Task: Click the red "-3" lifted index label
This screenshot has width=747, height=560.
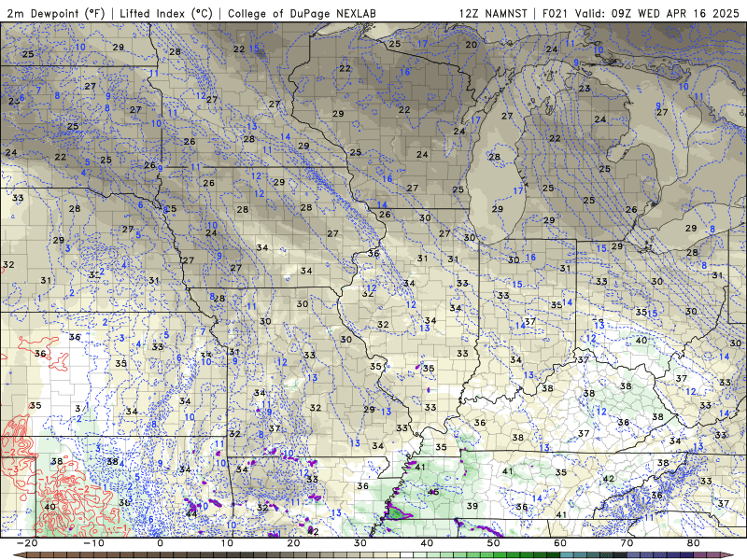Action: (x=14, y=469)
